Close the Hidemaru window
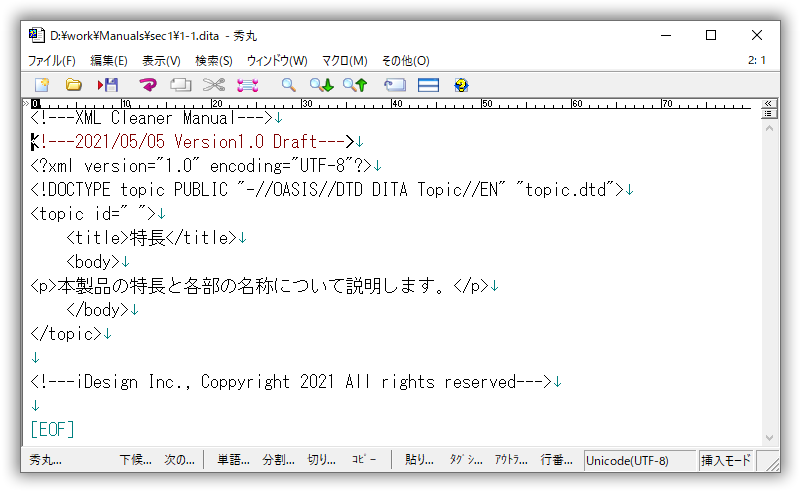 click(757, 35)
